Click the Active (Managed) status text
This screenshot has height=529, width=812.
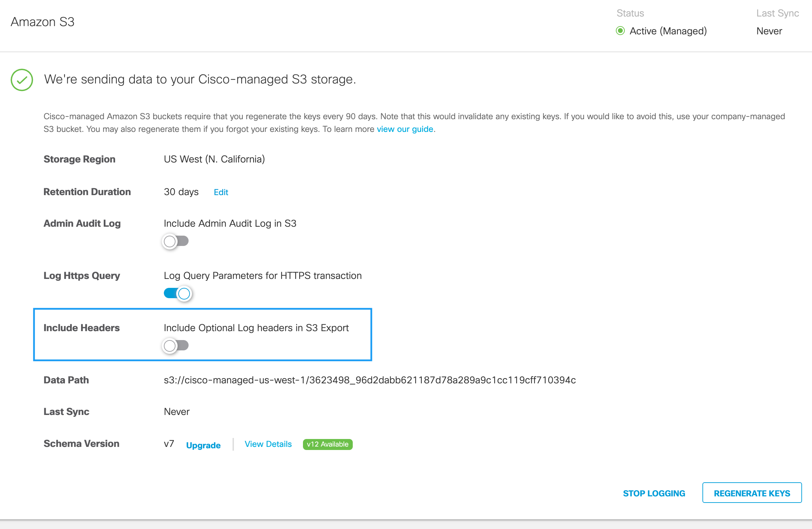click(x=668, y=31)
